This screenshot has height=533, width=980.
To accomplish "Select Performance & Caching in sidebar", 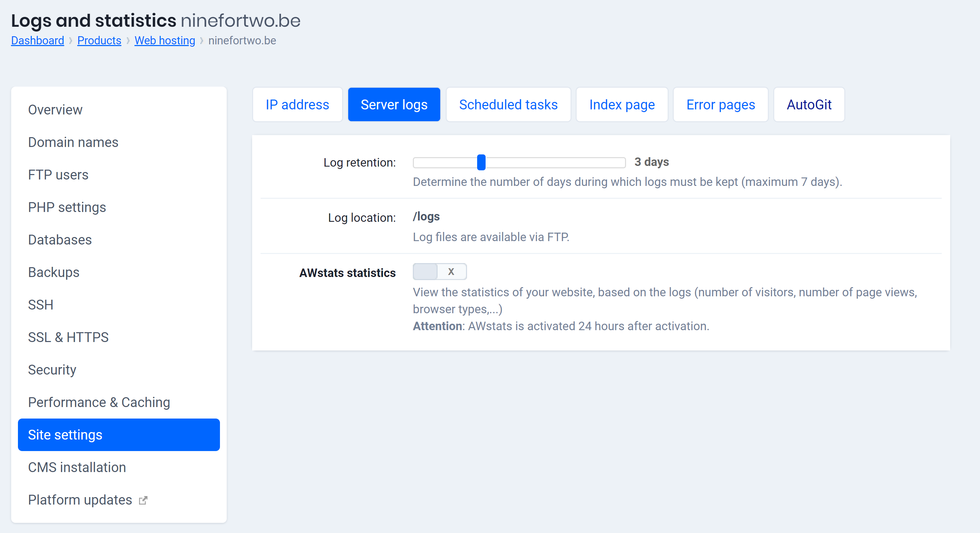I will tap(119, 402).
